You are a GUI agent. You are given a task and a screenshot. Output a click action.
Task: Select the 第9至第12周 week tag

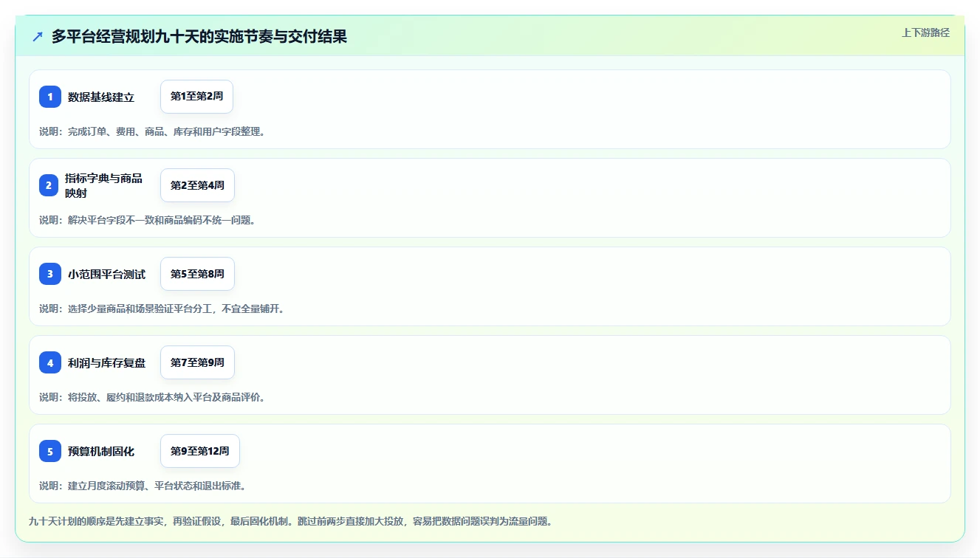[x=200, y=451]
